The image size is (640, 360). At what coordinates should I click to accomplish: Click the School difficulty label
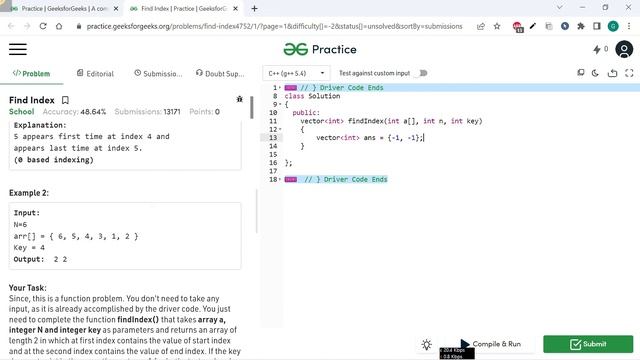point(22,111)
